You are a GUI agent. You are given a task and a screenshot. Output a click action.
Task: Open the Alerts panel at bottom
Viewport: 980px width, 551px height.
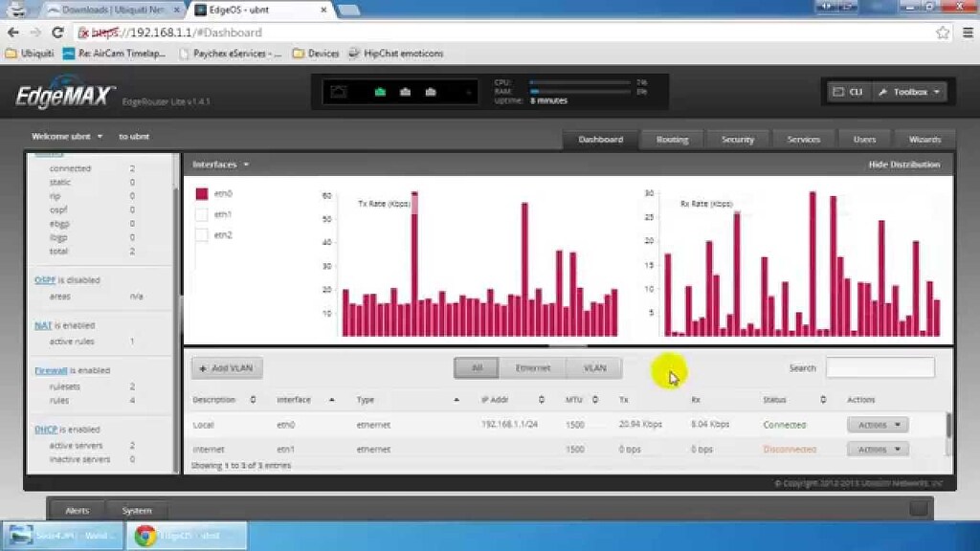coord(77,510)
